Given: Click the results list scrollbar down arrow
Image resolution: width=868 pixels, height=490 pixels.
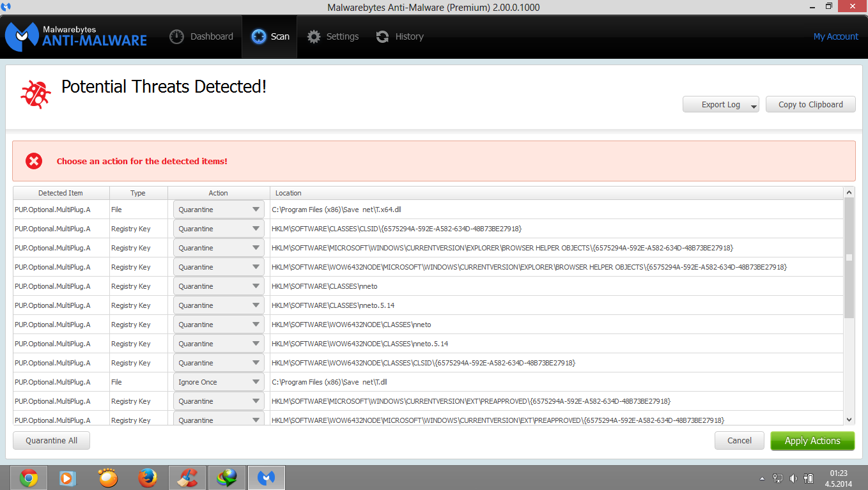Looking at the screenshot, I should 849,420.
